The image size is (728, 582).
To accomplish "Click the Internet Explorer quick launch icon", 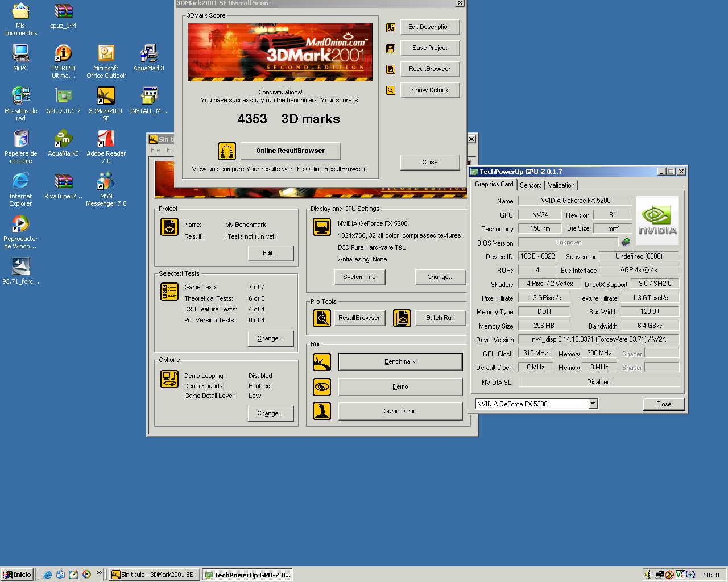I will (48, 575).
